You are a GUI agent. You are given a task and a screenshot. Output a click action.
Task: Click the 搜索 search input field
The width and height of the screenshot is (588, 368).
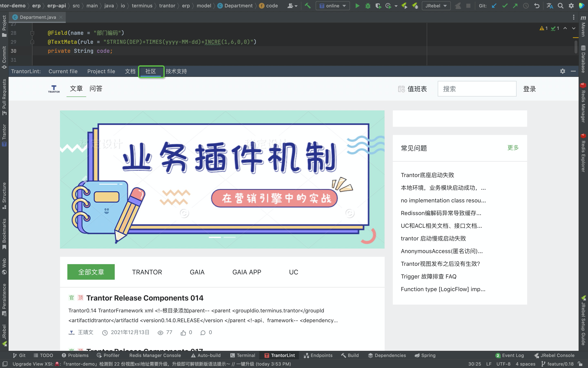point(477,89)
